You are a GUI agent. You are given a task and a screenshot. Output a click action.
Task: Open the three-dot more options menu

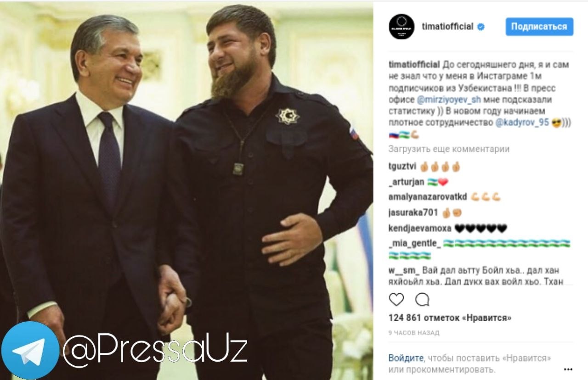point(568,369)
